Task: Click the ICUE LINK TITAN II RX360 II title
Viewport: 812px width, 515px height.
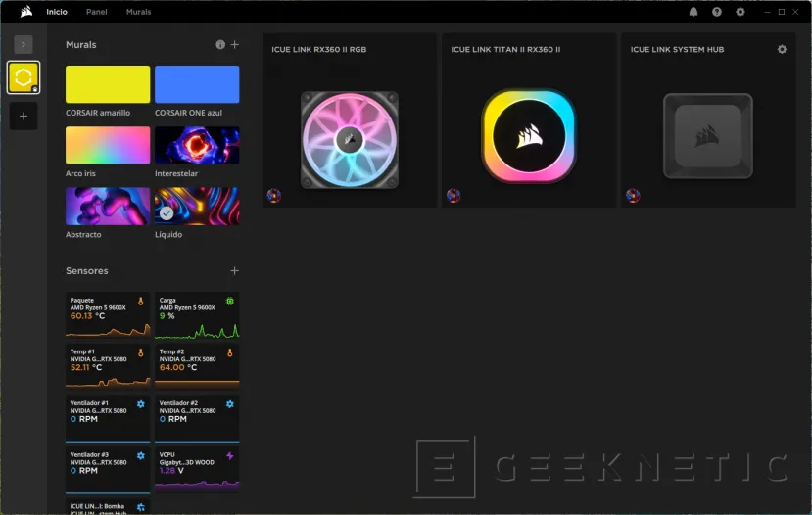Action: pyautogui.click(x=505, y=49)
